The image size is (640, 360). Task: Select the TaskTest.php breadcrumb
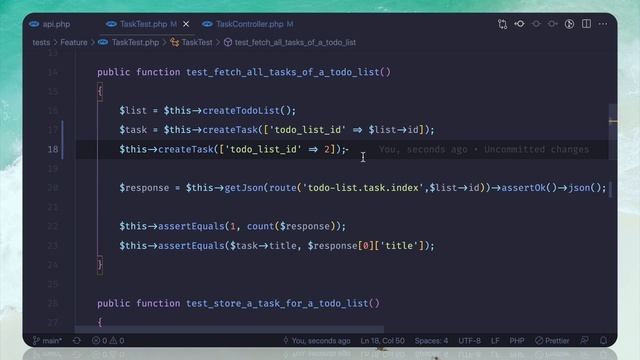click(x=129, y=42)
